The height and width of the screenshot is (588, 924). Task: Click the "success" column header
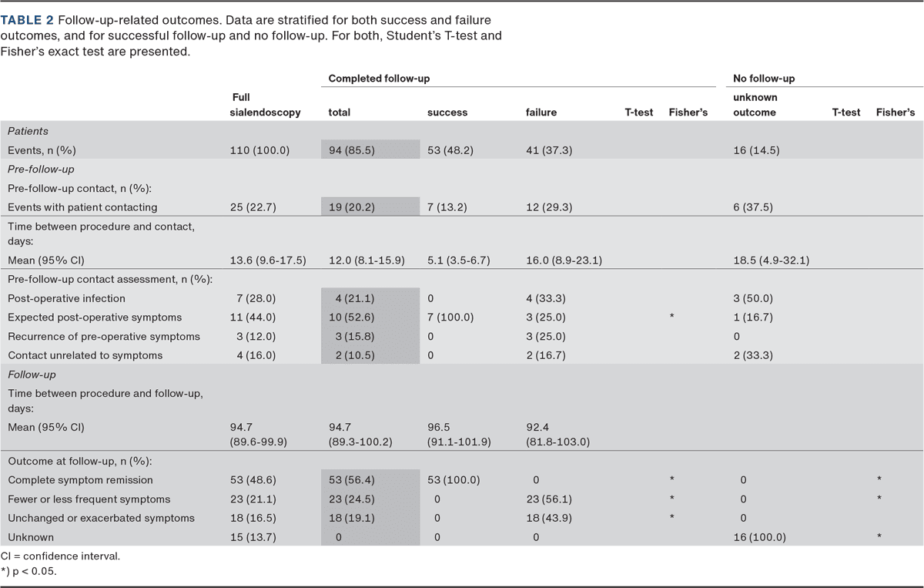(x=447, y=113)
